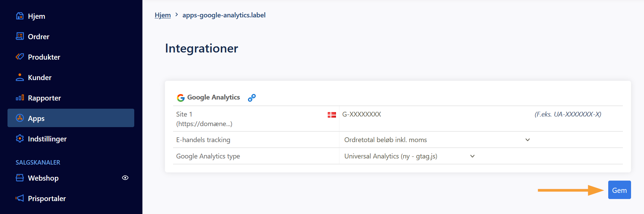Image resolution: width=644 pixels, height=214 pixels.
Task: Click the apps-google-analytics.label breadcrumb text
Action: point(224,15)
